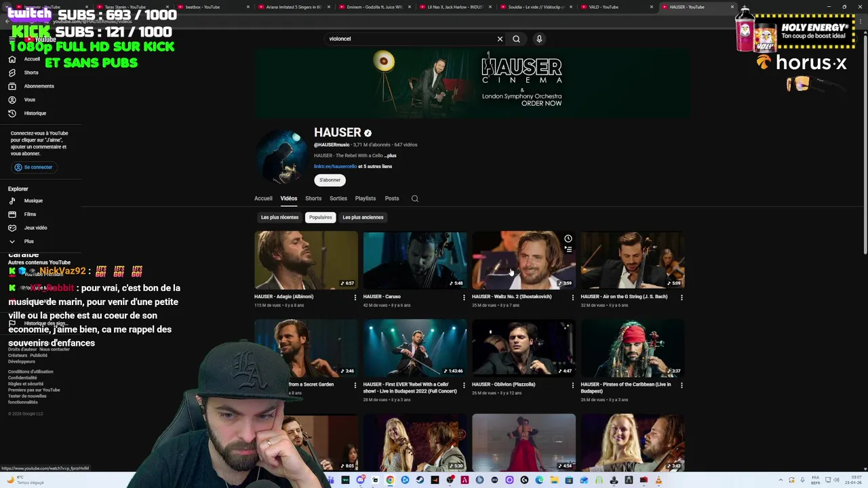Select the Les plus anciennes filter chip
The height and width of the screenshot is (488, 868).
point(363,218)
